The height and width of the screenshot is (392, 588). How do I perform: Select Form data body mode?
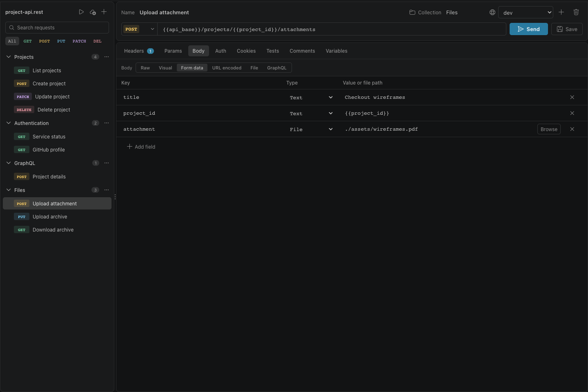pos(192,68)
